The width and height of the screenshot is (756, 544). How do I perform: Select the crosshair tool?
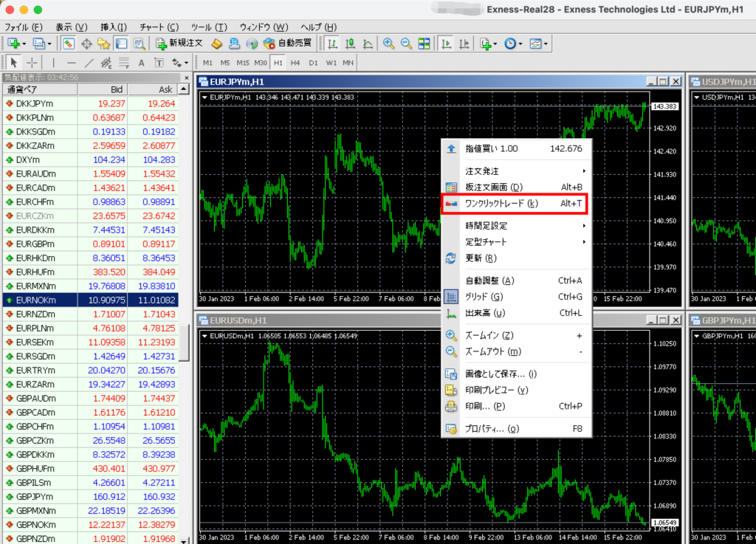32,62
